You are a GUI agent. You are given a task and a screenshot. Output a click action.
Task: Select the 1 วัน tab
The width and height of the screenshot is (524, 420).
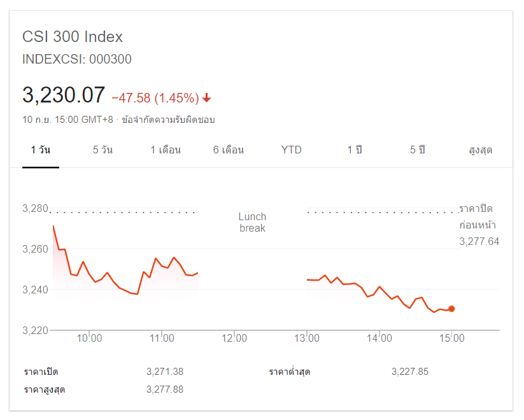(41, 150)
